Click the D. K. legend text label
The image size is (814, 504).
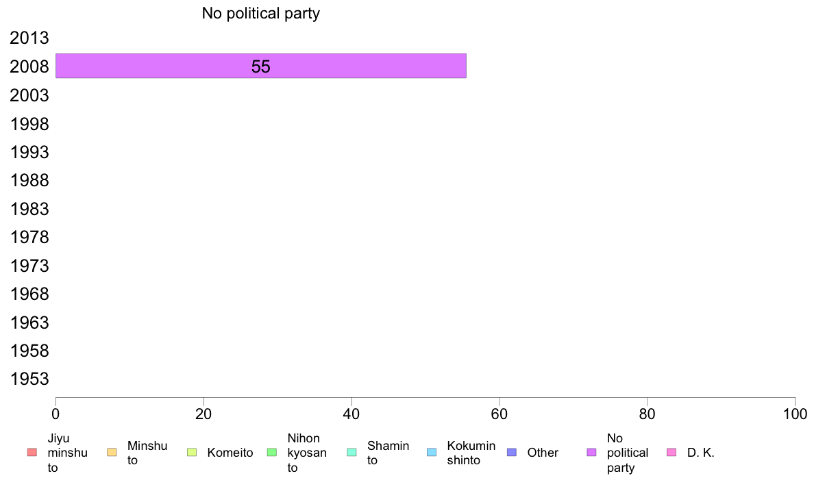point(701,453)
